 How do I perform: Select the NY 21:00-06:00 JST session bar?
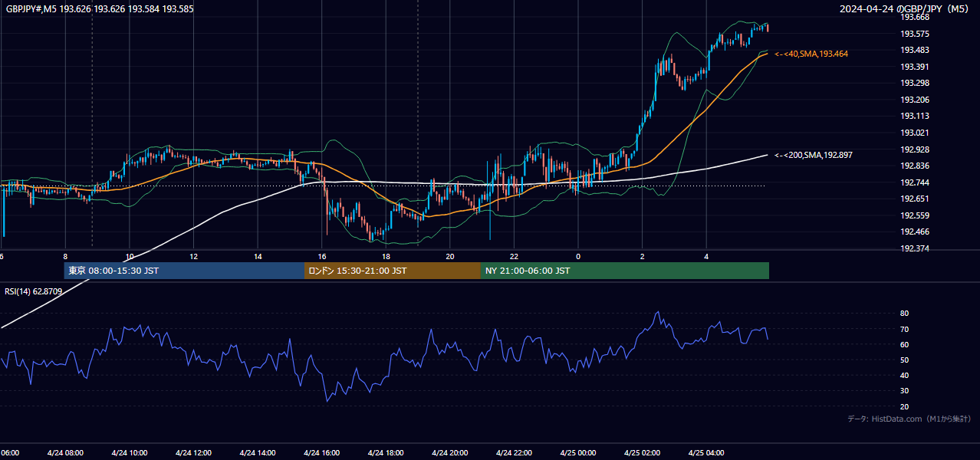(x=625, y=271)
